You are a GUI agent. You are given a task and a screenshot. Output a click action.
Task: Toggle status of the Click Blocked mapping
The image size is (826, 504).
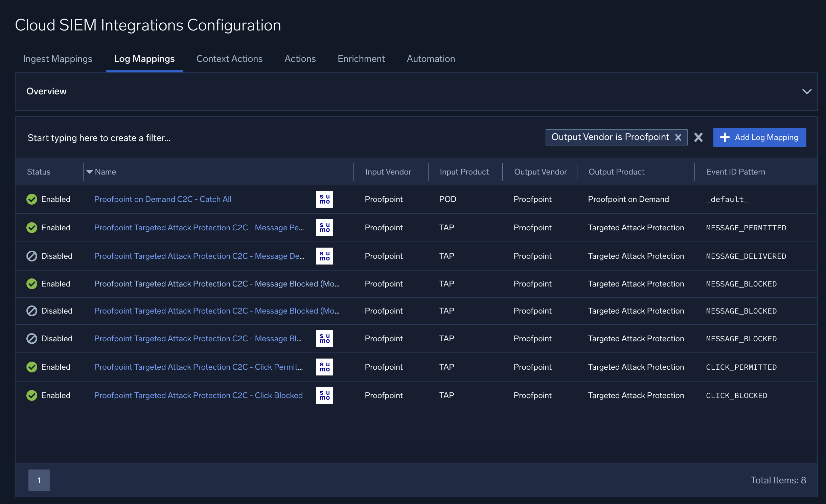click(x=31, y=395)
